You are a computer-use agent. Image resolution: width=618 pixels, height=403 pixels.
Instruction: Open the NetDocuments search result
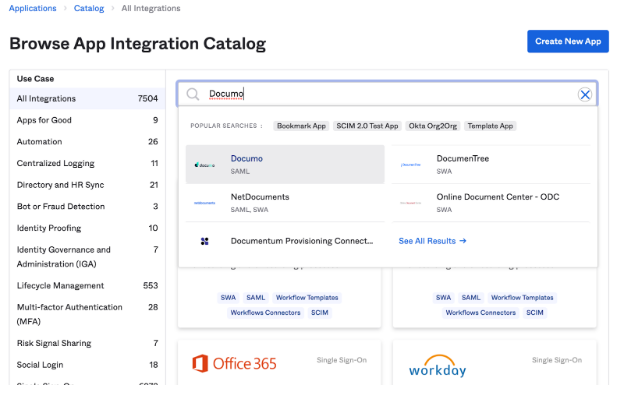[285, 203]
